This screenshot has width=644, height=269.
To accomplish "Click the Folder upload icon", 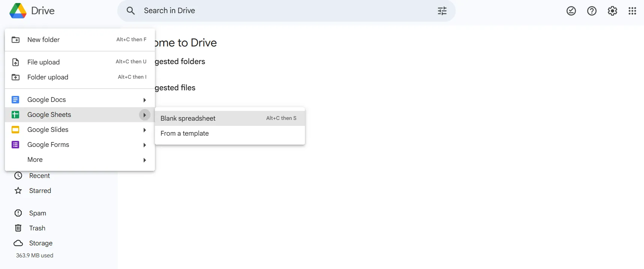I will (x=15, y=77).
